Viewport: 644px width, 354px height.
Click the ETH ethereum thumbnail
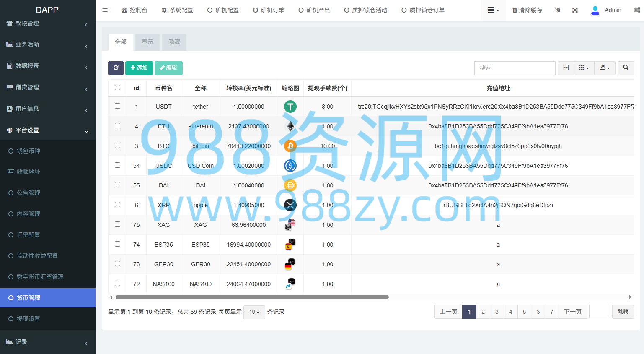[290, 126]
